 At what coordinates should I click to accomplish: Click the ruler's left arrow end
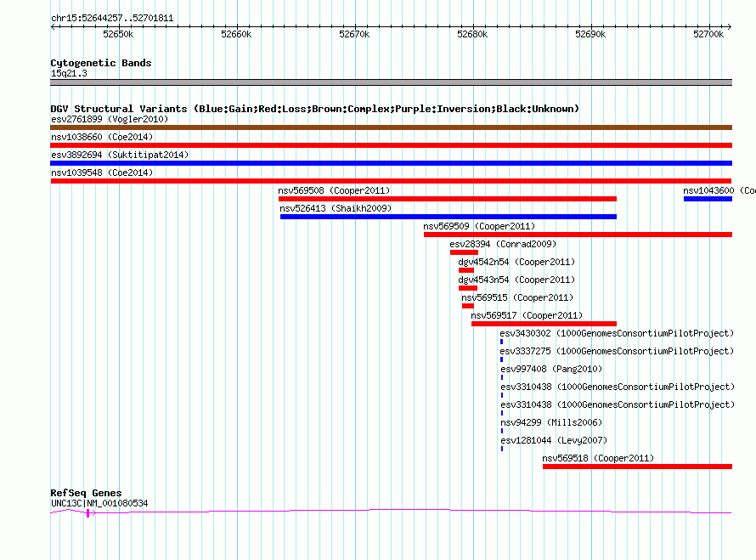coord(53,26)
